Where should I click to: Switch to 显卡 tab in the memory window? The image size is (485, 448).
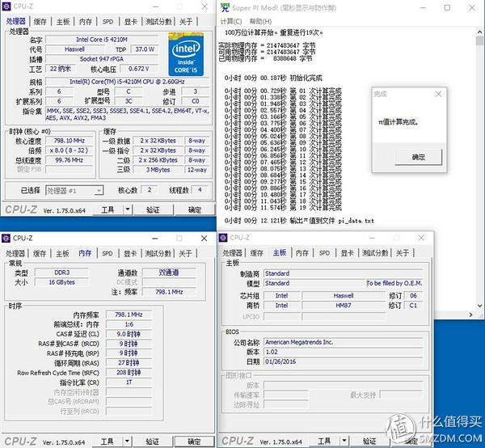(130, 254)
